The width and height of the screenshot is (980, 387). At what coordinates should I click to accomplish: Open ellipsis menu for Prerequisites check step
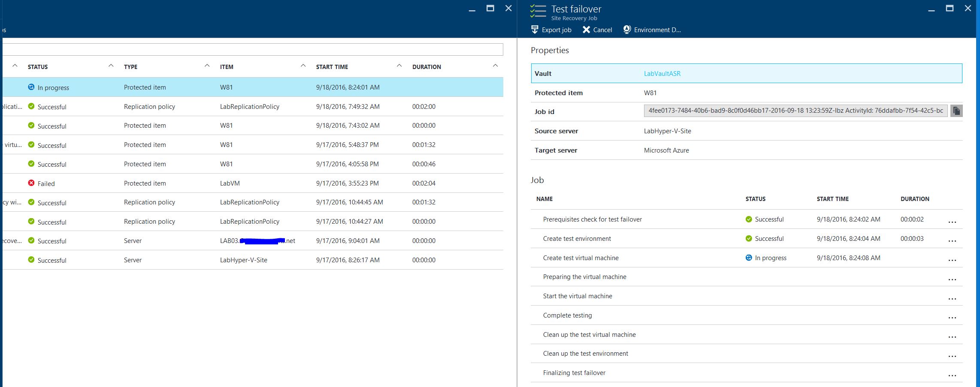952,222
